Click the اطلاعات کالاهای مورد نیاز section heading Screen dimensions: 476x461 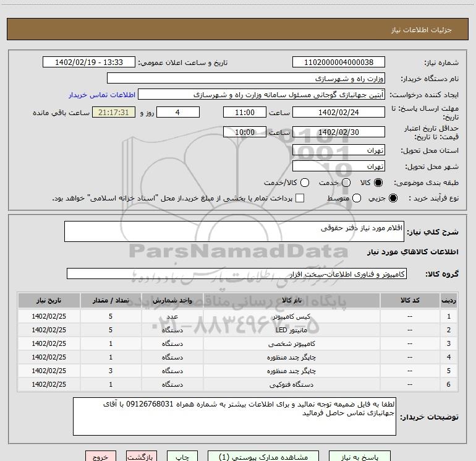(x=413, y=252)
